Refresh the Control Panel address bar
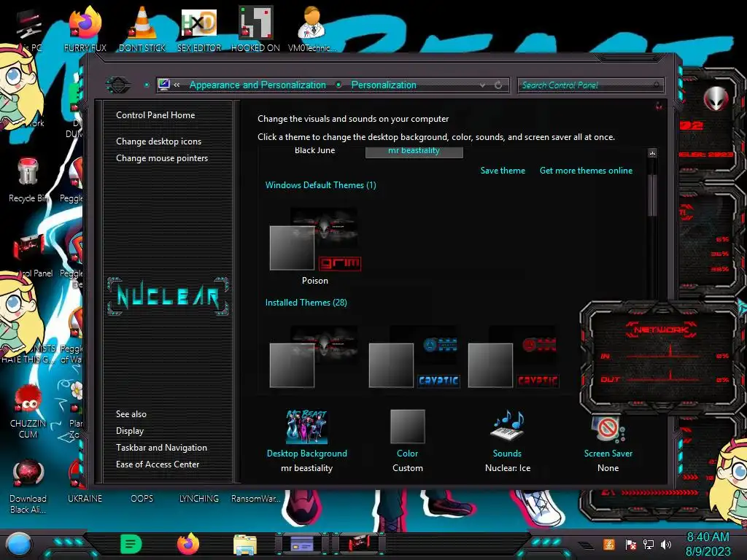 (498, 85)
